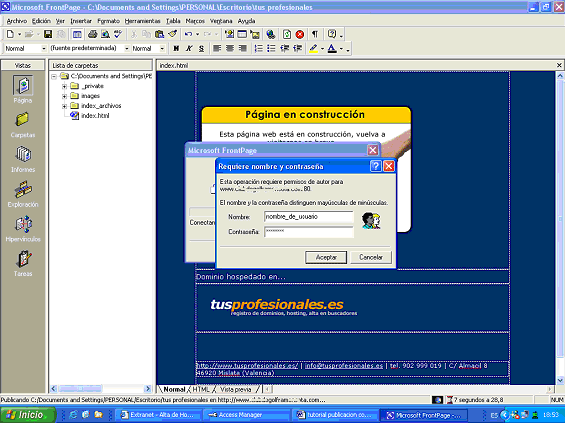The height and width of the screenshot is (425, 566).
Task: Open the Insertar menu
Action: pyautogui.click(x=81, y=21)
